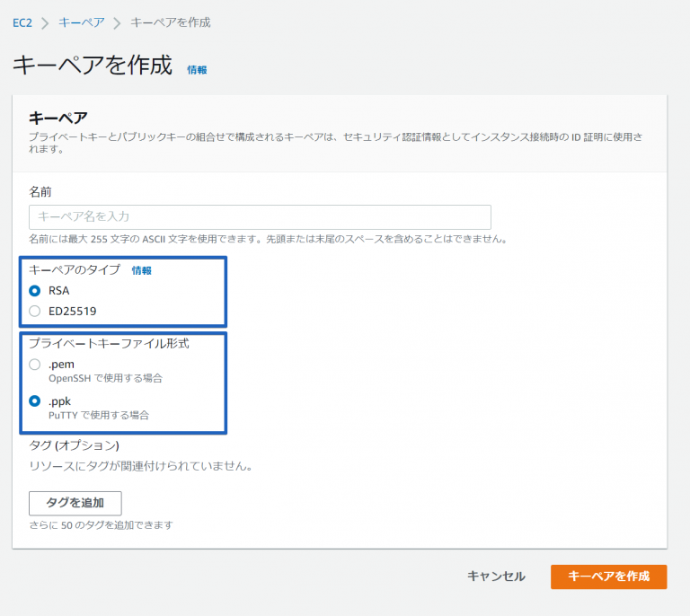Click the PuTTY で使用する場合 description

pyautogui.click(x=99, y=416)
